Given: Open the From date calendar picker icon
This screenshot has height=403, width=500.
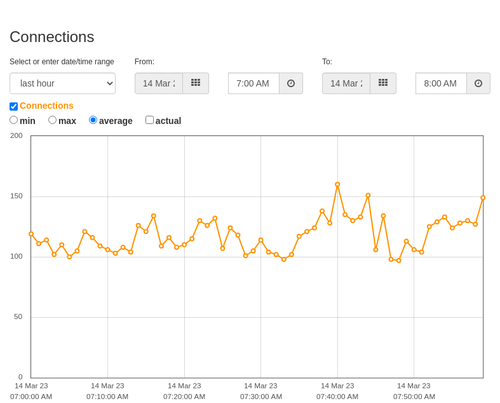Looking at the screenshot, I should pyautogui.click(x=196, y=83).
